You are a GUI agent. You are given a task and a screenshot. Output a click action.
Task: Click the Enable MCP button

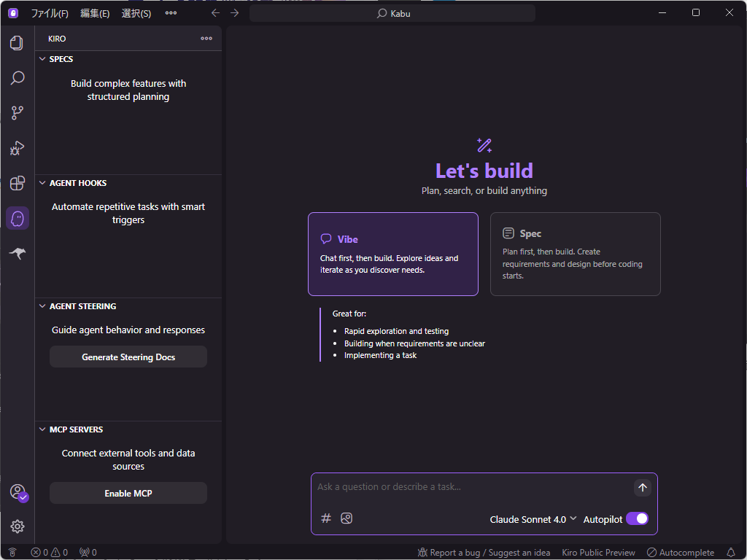point(128,493)
